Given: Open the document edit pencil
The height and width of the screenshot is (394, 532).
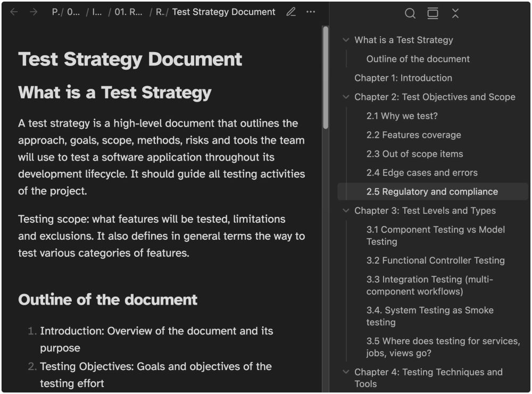Looking at the screenshot, I should coord(291,12).
